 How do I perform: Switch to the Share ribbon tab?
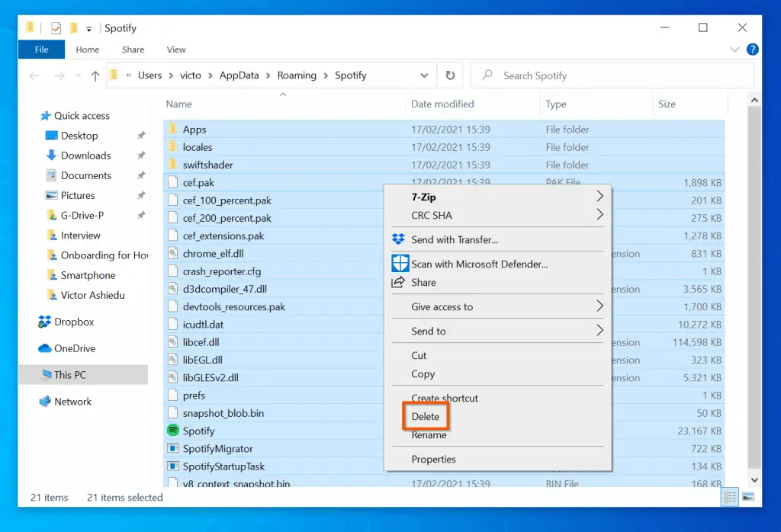click(133, 50)
